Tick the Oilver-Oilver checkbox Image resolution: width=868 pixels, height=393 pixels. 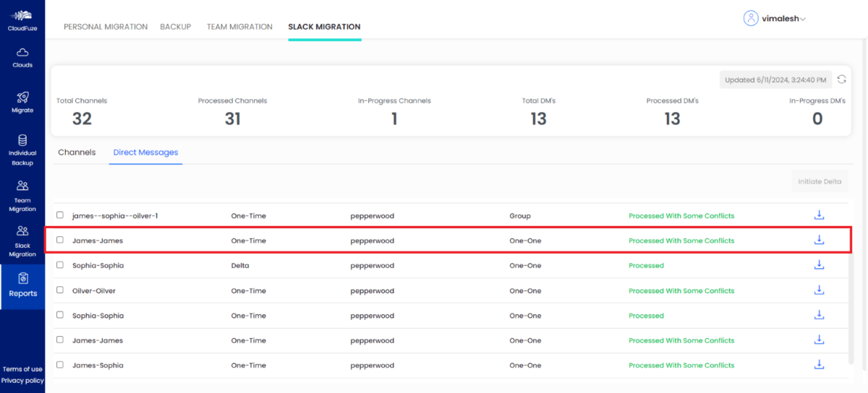(x=60, y=290)
